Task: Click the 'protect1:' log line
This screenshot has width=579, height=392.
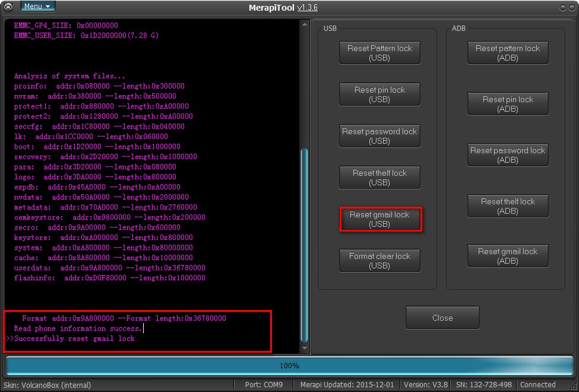Action: click(x=102, y=106)
